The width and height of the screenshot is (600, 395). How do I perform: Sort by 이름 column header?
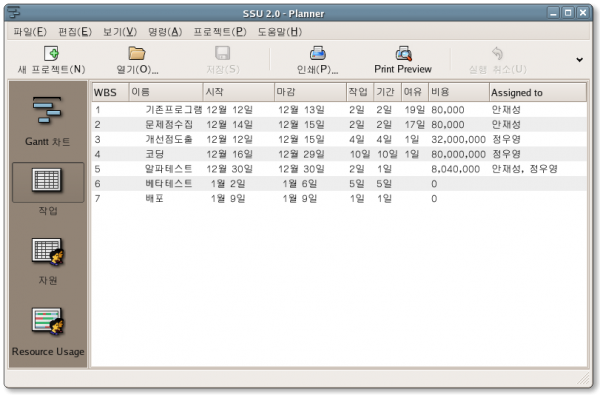[x=166, y=92]
